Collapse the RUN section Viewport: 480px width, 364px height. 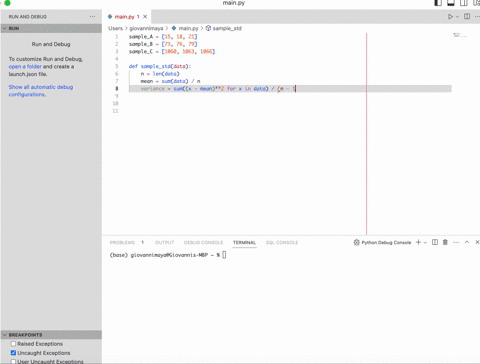[51, 28]
